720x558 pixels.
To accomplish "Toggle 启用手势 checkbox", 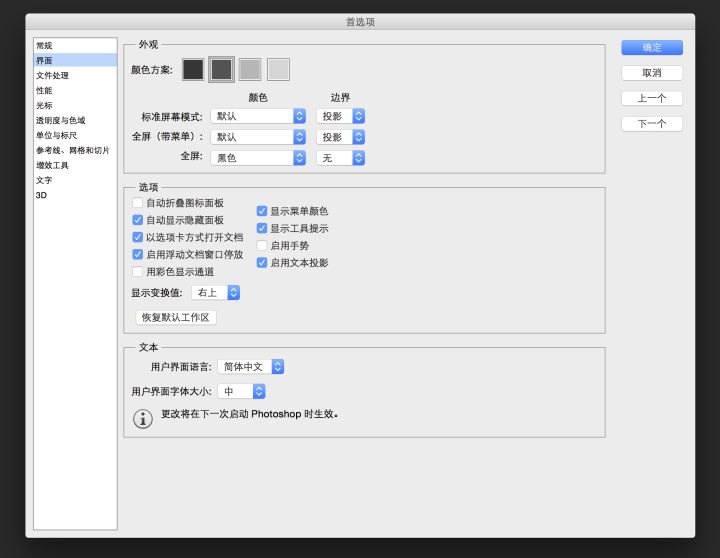I will (x=262, y=245).
